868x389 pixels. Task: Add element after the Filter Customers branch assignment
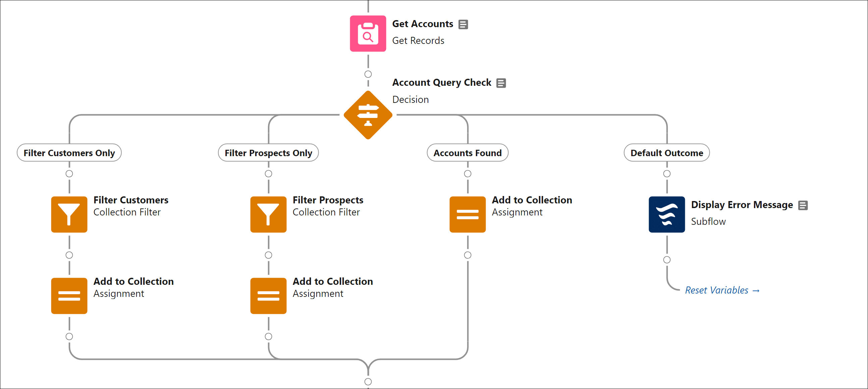(69, 336)
